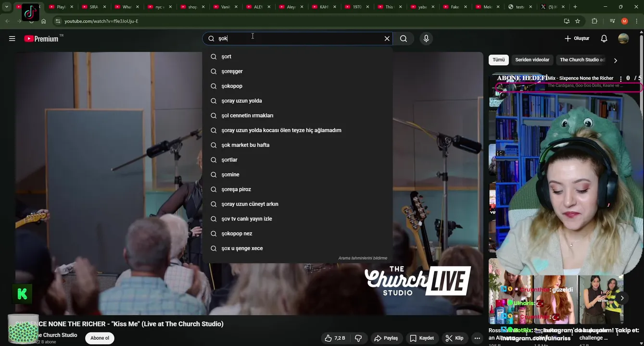Switch to the X (5) tab
The image size is (644, 346).
[x=553, y=7]
